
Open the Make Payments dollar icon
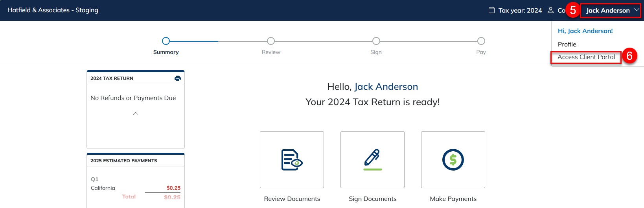pos(453,160)
